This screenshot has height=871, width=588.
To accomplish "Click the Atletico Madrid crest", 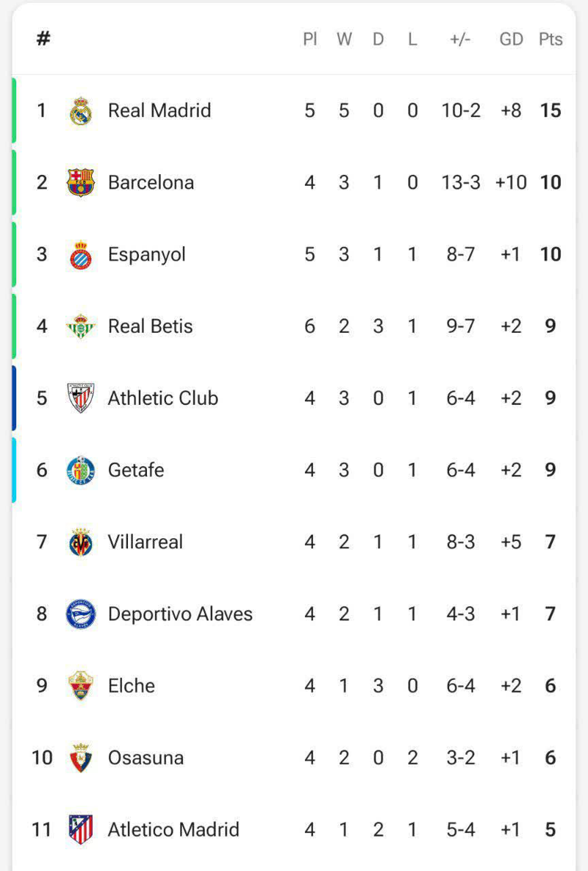I will coord(80,830).
